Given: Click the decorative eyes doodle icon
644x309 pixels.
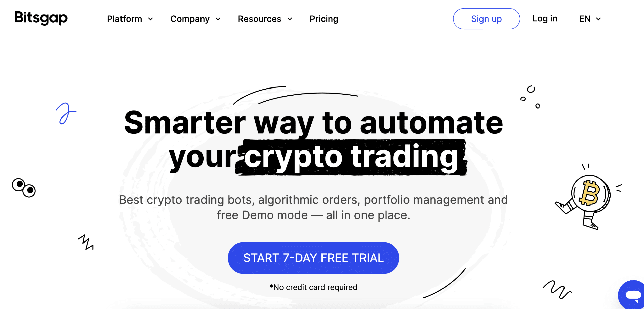Looking at the screenshot, I should (x=23, y=186).
